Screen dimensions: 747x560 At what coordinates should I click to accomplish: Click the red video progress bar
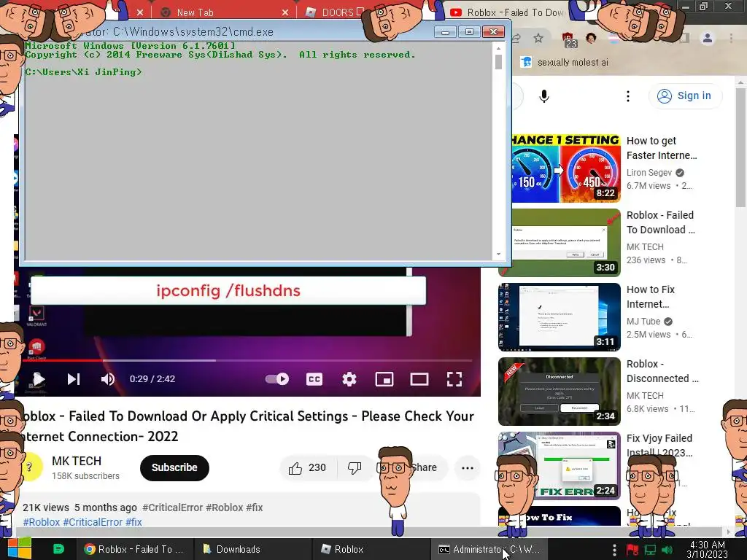click(x=62, y=360)
